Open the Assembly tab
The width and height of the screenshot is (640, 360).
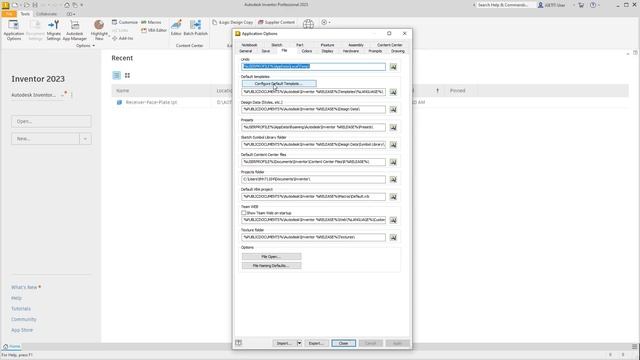(x=356, y=45)
